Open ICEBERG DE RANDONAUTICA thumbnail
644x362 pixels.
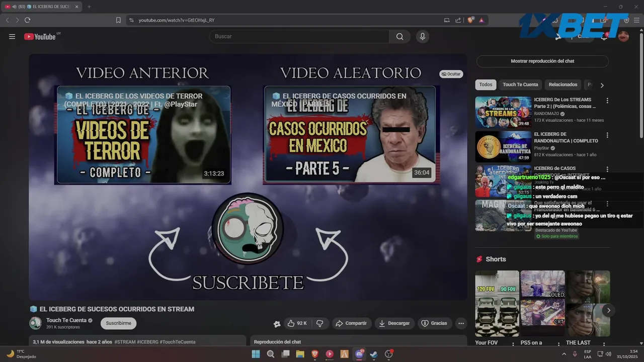(503, 147)
